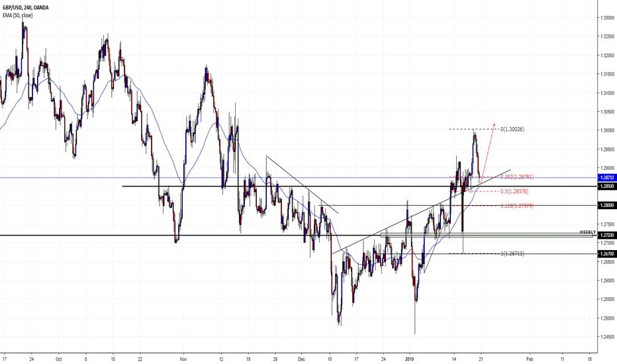Viewport: 617px width, 364px height.
Task: Click the 1.31500 price axis value
Action: pyautogui.click(x=608, y=74)
